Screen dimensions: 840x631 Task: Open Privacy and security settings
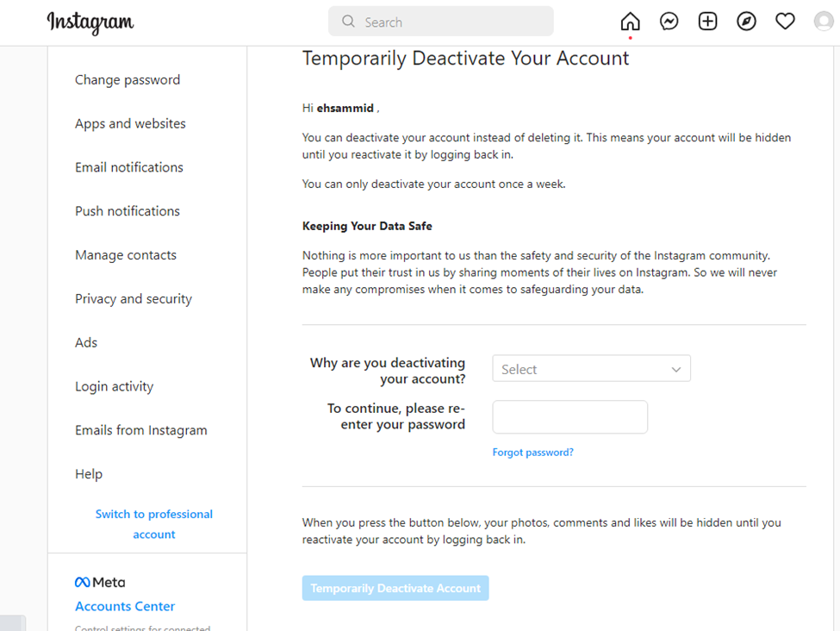pos(134,299)
